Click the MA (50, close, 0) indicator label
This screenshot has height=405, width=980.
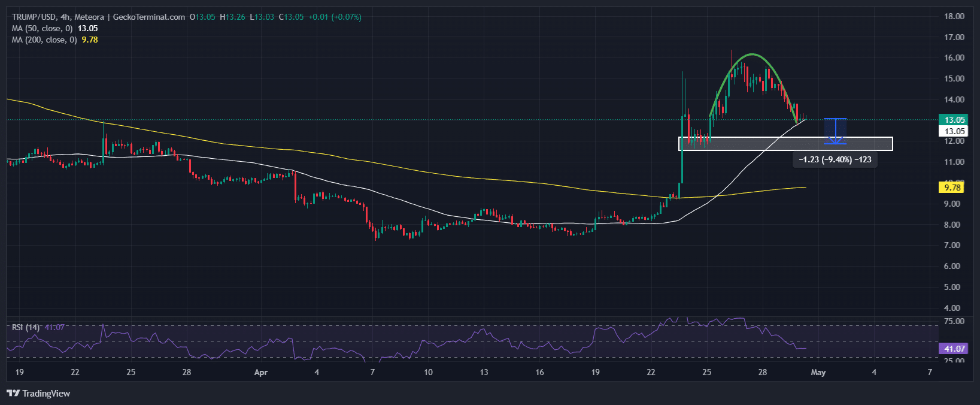(42, 28)
